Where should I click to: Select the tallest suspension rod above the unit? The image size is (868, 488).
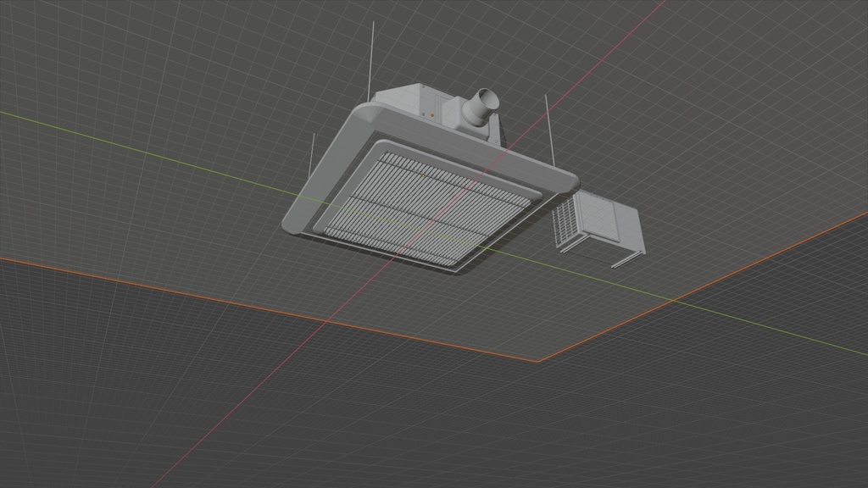tap(371, 61)
